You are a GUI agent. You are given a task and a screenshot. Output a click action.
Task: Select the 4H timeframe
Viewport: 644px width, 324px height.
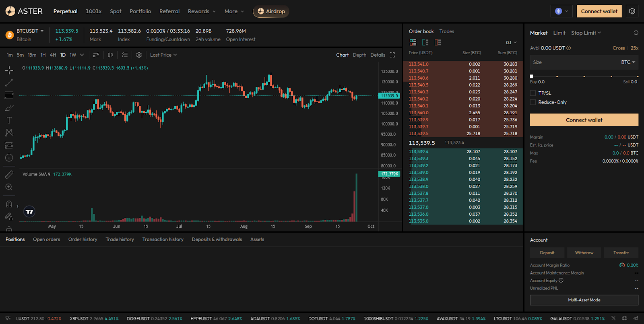53,55
